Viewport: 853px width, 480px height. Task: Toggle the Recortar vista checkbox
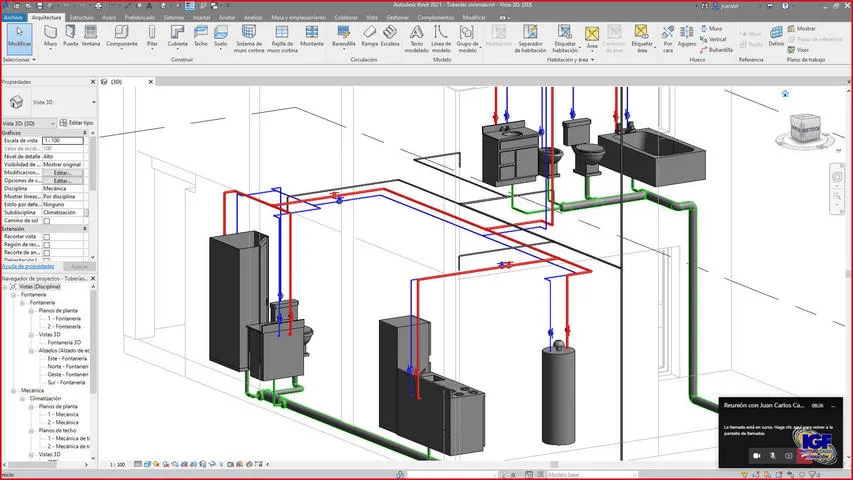47,237
